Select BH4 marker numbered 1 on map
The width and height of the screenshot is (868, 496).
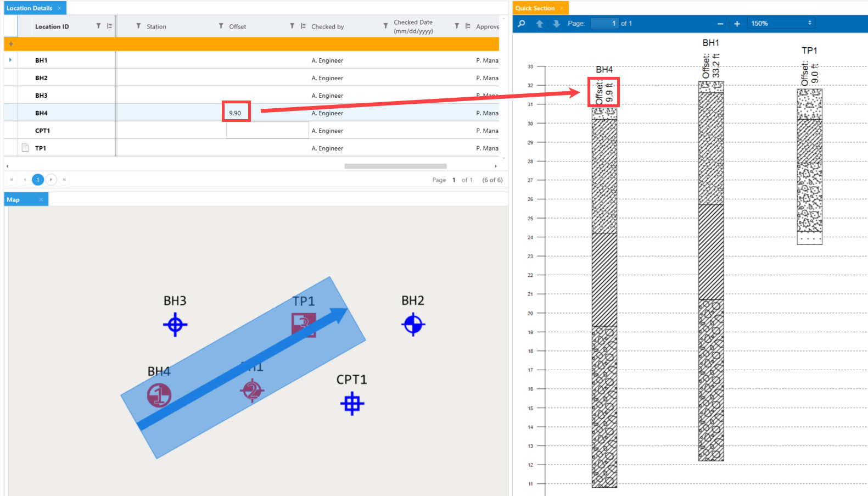click(159, 395)
